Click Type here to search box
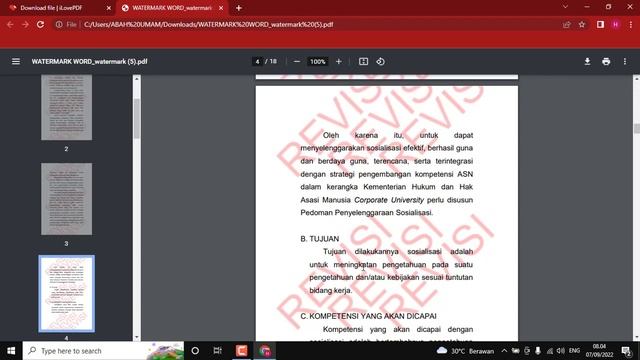This screenshot has height=360, width=640. (103, 351)
